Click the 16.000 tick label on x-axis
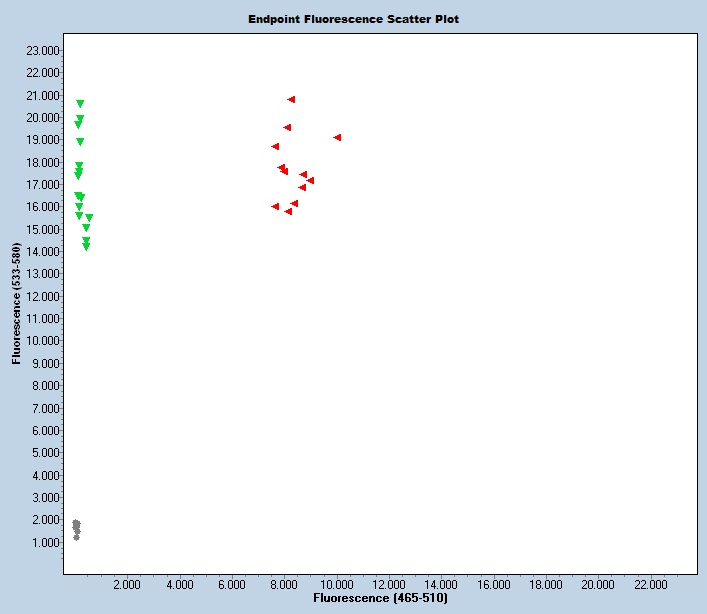 click(x=494, y=583)
